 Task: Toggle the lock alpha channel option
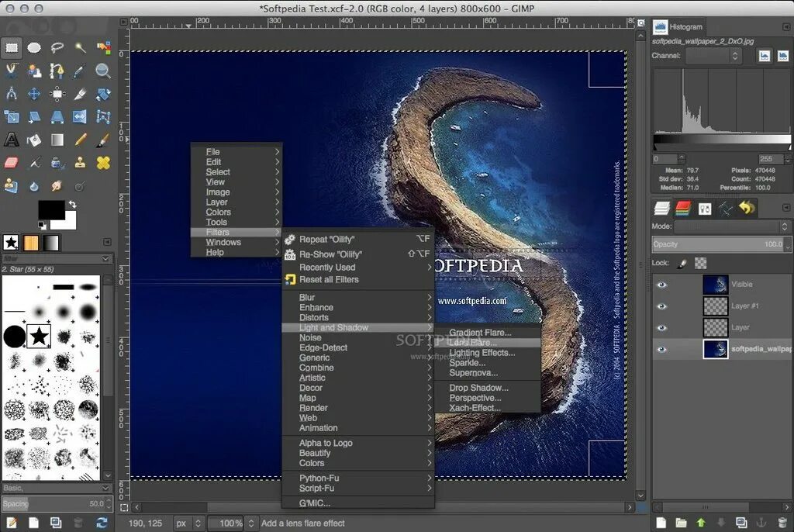701,264
